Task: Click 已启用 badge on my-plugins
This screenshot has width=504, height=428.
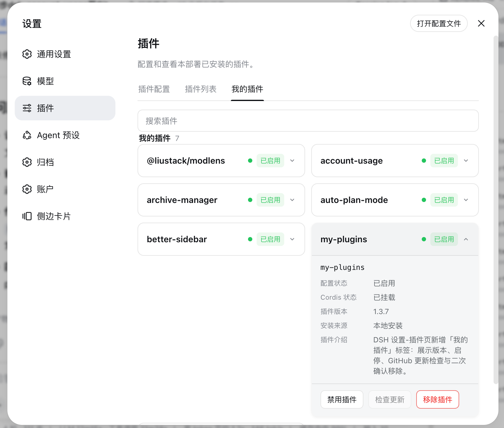Action: pos(444,239)
